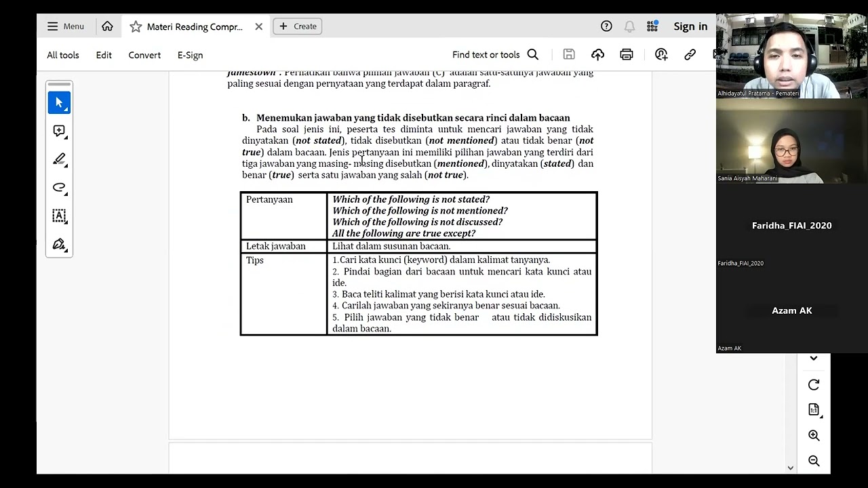Print the document with the printer icon
The width and height of the screenshot is (868, 488).
point(626,55)
